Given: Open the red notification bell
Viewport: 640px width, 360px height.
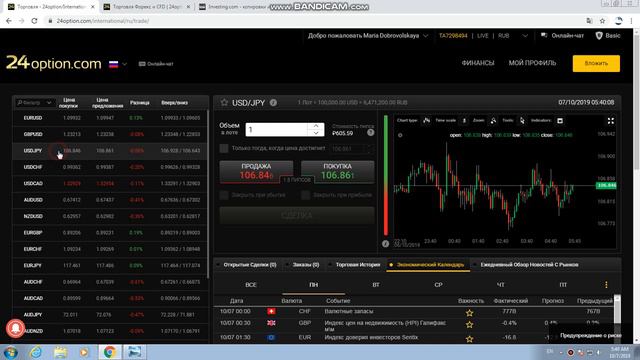Looking at the screenshot, I should click(x=16, y=329).
